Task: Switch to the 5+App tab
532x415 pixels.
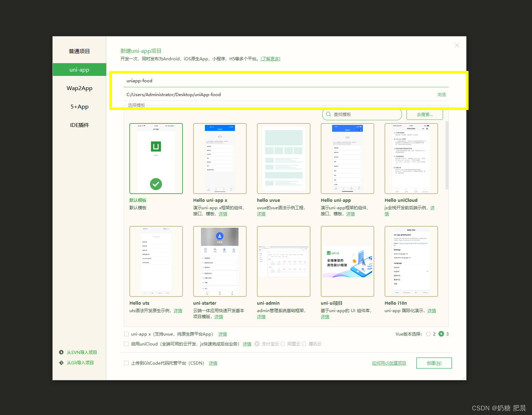Action: click(79, 107)
